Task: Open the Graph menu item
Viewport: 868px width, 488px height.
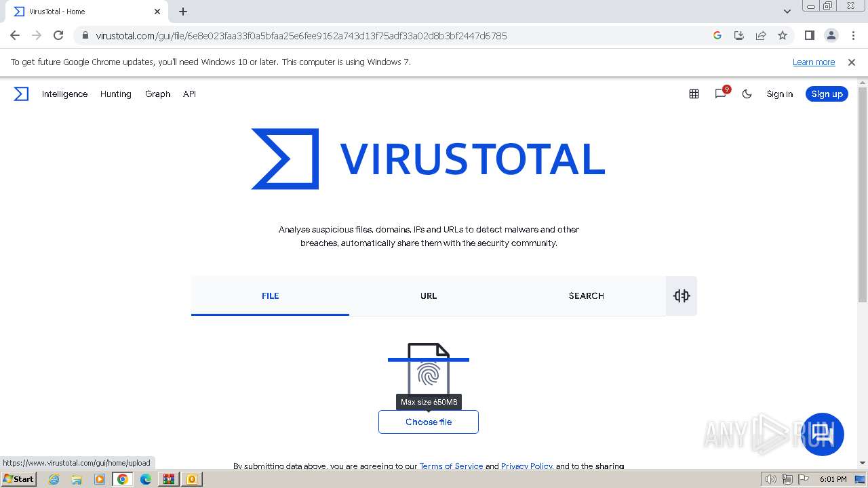Action: click(157, 94)
